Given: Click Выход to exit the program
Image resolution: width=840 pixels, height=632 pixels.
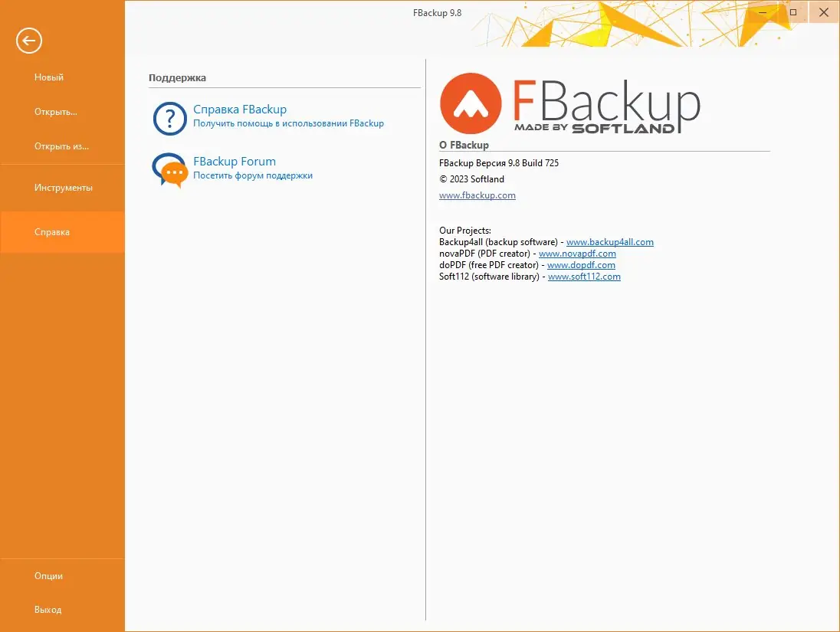Looking at the screenshot, I should pyautogui.click(x=48, y=610).
